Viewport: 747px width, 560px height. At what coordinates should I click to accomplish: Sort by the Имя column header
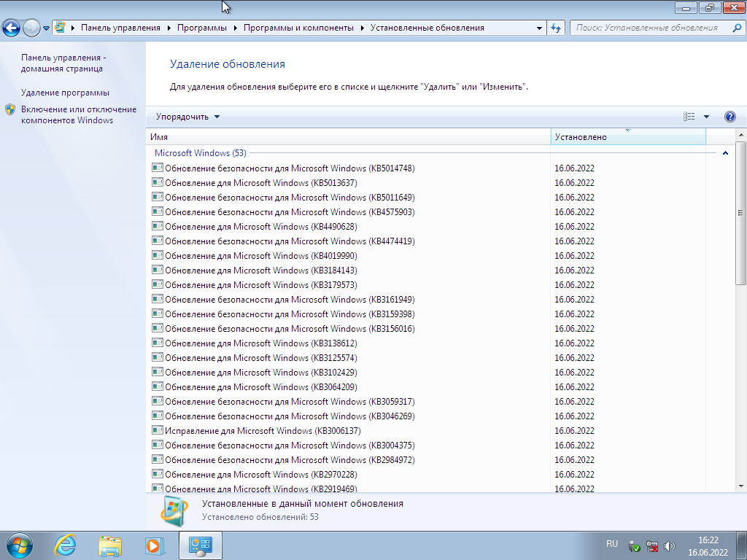[x=348, y=136]
